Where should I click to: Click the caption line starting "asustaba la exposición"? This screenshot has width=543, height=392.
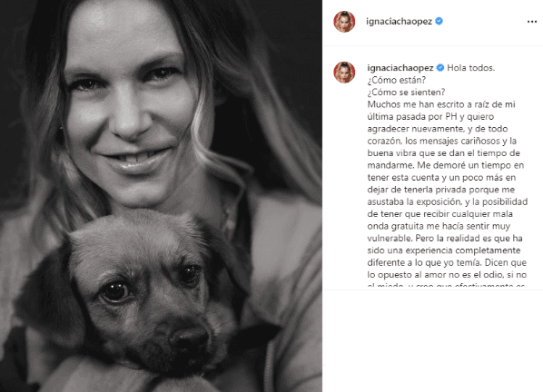(448, 201)
